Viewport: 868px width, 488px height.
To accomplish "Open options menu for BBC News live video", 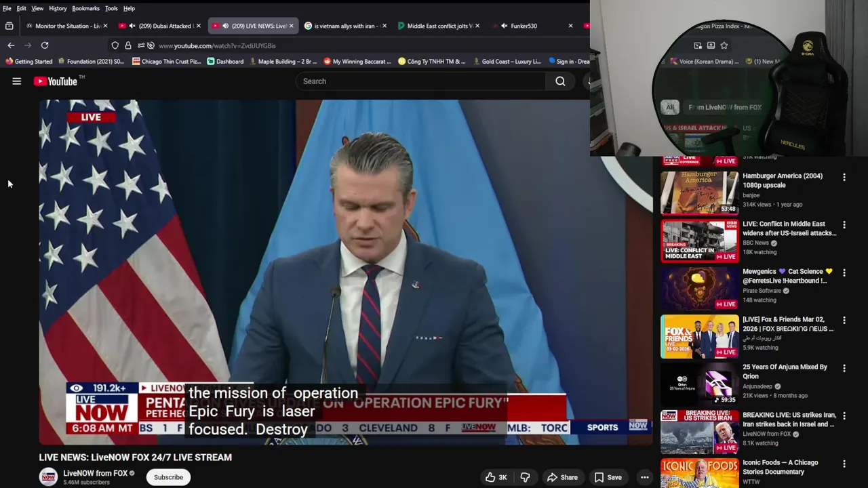I will [x=844, y=225].
